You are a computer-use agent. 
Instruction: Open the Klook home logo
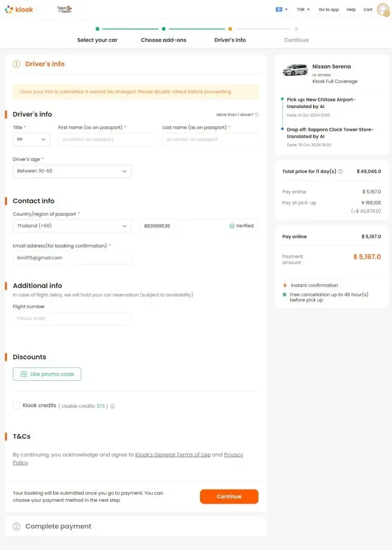pyautogui.click(x=19, y=10)
